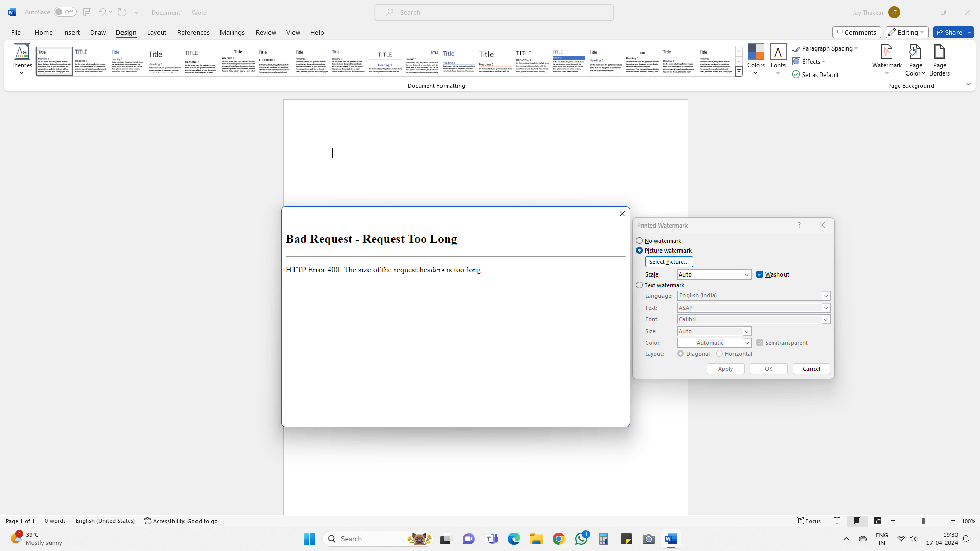Open the Focus mode
Screen dimensions: 980x551
coord(809,521)
